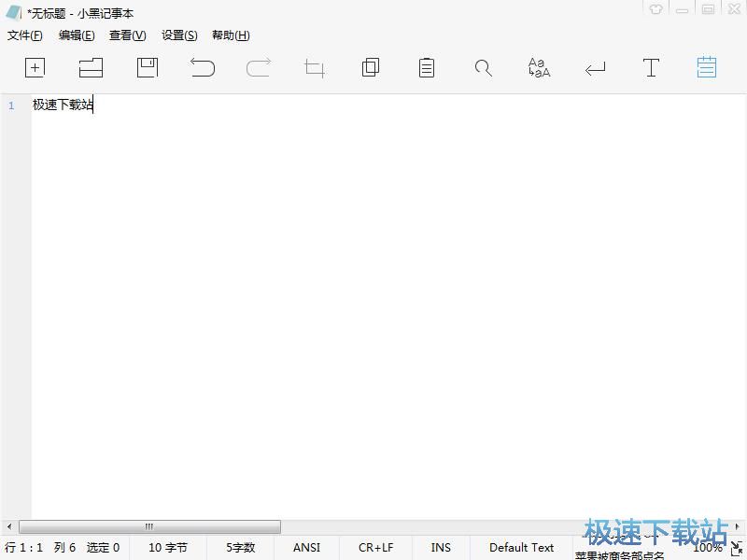
Task: Toggle INS insert mode in status bar
Action: tap(441, 548)
